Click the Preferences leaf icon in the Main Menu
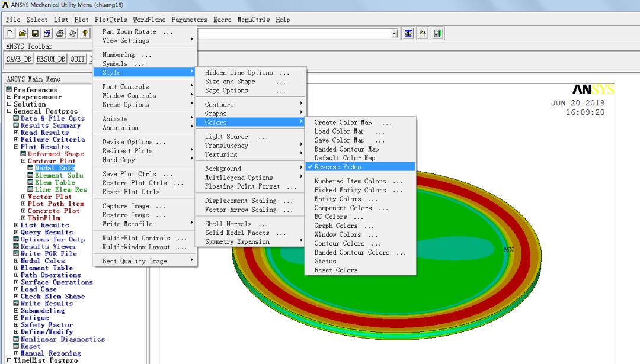Viewport: 640px width, 364px height. pos(9,90)
